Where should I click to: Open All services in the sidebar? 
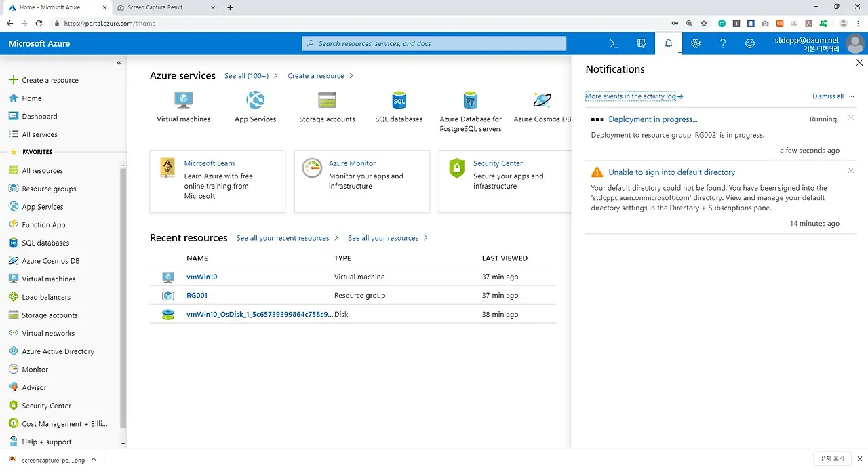39,134
